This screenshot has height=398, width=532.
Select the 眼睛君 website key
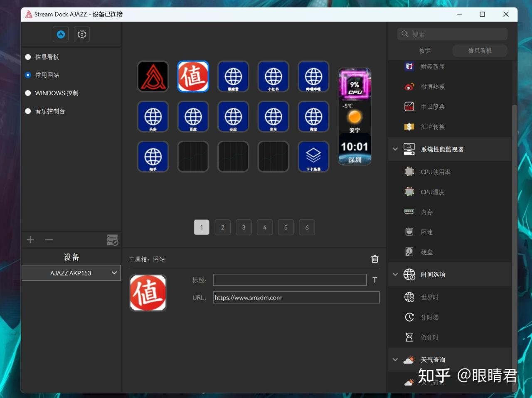[x=233, y=76]
